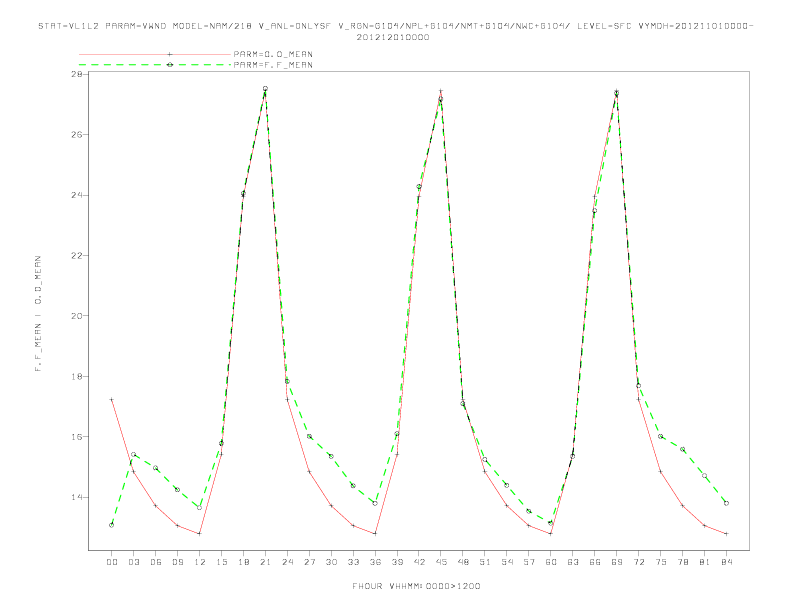Select green F.F_MEAN circle at hour 00
The width and height of the screenshot is (792, 612).
click(112, 525)
